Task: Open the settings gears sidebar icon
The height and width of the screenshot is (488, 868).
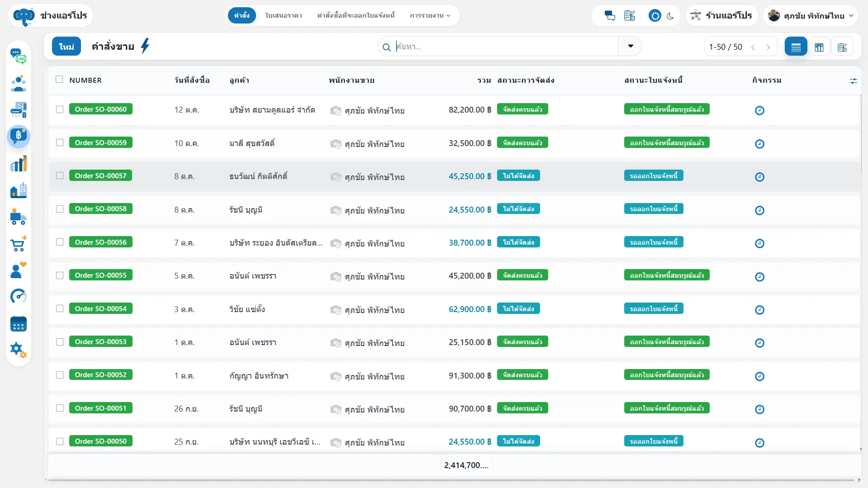Action: click(x=19, y=350)
